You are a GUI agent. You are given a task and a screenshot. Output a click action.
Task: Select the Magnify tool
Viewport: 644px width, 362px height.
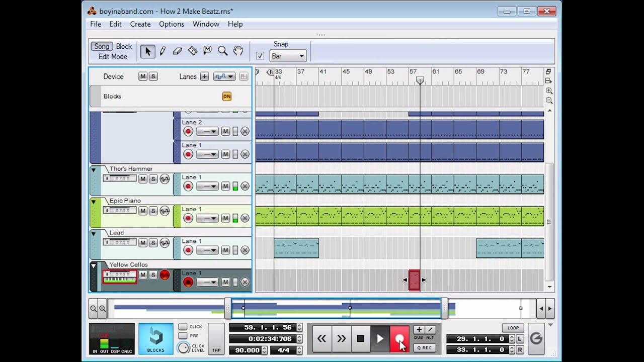click(x=222, y=51)
